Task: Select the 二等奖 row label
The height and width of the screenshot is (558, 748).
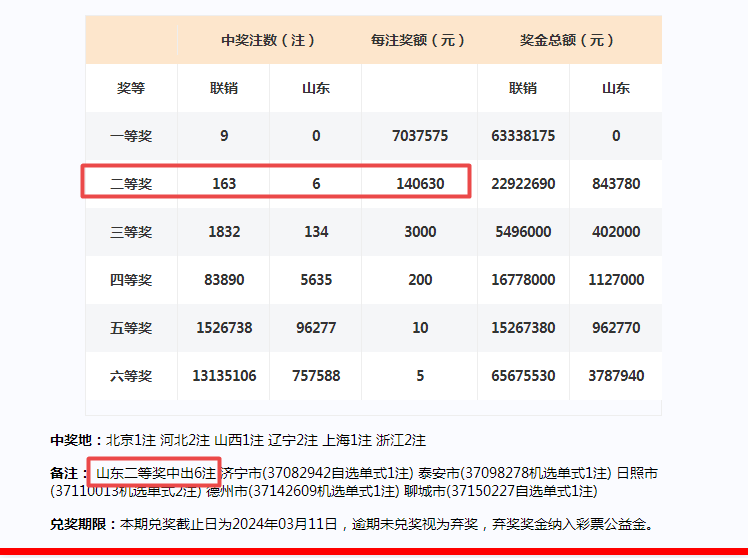Action: 131,184
